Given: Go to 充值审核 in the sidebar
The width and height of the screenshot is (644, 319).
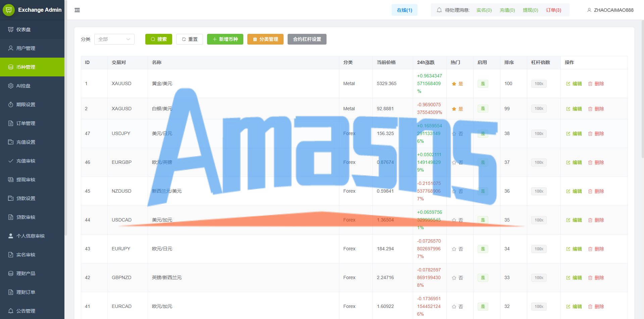Looking at the screenshot, I should tap(32, 161).
